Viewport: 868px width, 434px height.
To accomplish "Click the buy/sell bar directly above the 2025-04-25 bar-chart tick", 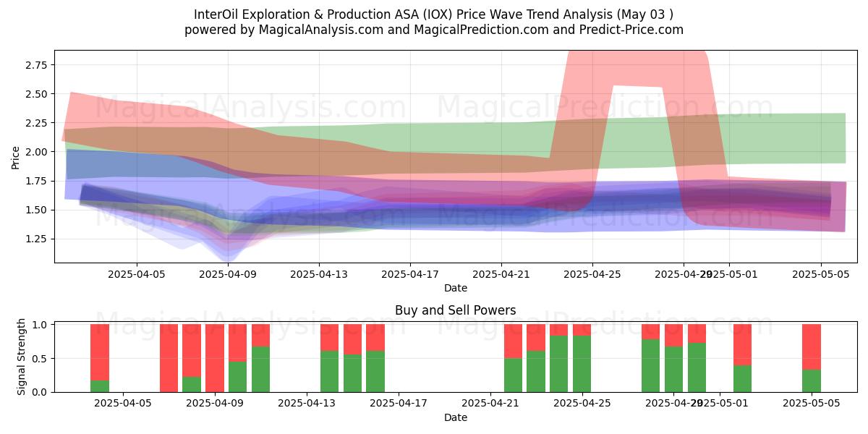I will (x=582, y=358).
